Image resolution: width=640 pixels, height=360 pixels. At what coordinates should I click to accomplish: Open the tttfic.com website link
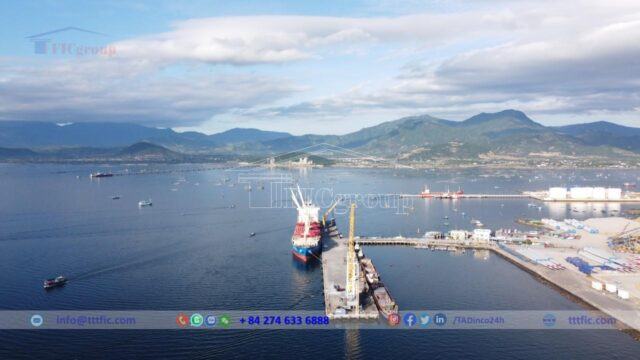click(592, 320)
